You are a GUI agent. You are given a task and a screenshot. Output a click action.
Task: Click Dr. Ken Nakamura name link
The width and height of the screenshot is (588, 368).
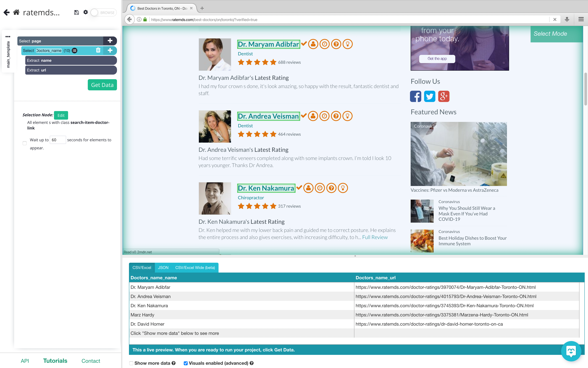click(266, 188)
